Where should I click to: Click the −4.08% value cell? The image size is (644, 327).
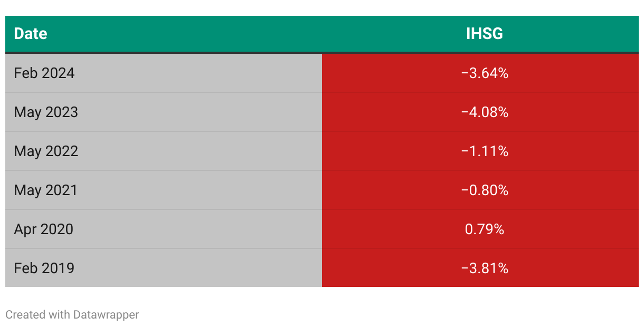click(480, 112)
